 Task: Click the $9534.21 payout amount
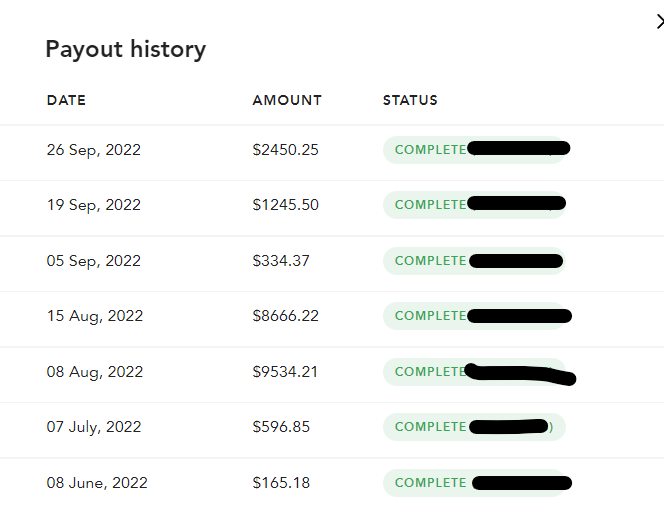[x=286, y=372]
